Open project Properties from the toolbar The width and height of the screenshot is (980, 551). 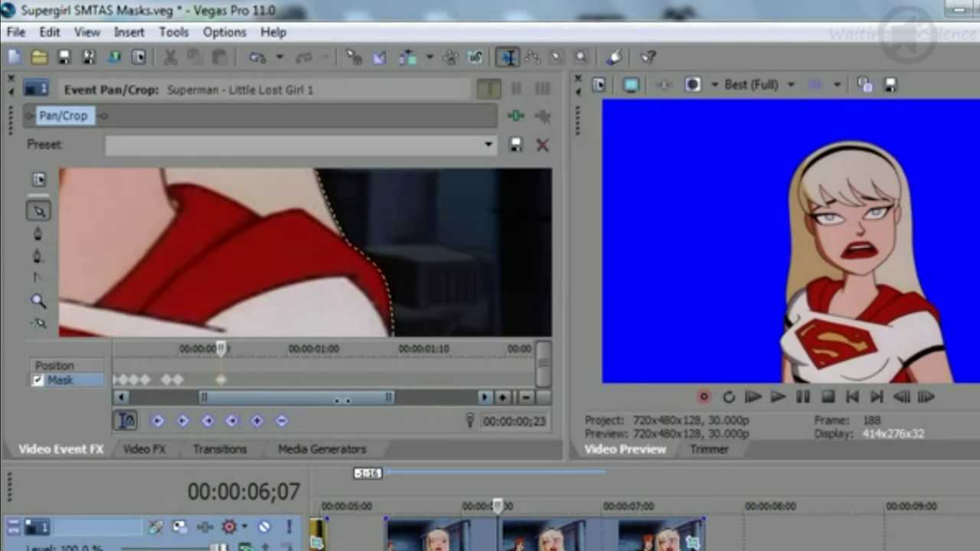click(139, 57)
